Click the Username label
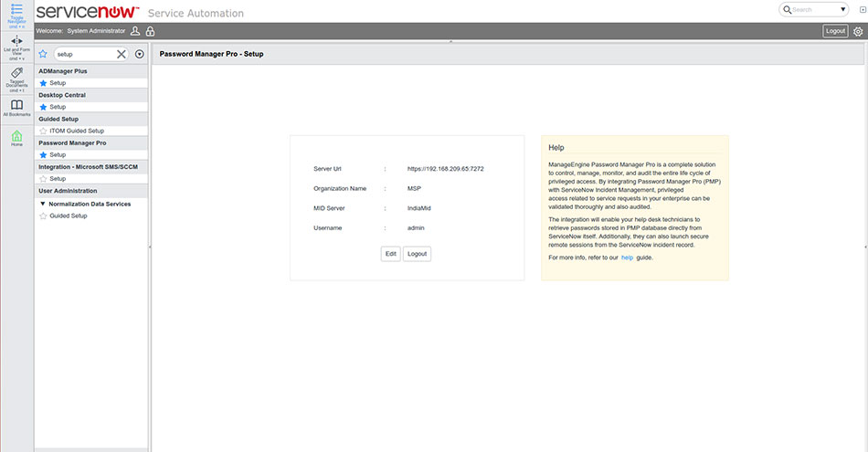The height and width of the screenshot is (452, 868). (x=328, y=228)
